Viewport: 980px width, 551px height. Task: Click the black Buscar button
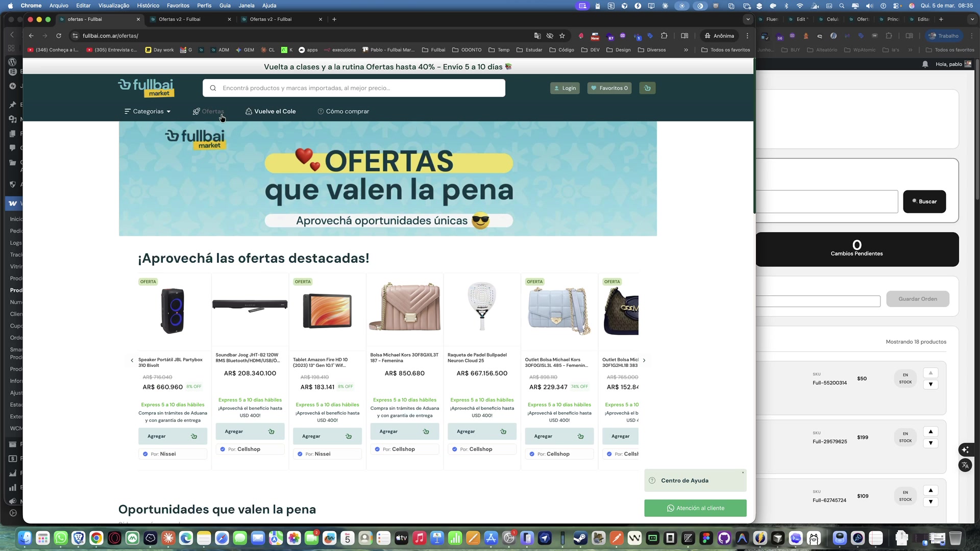click(x=924, y=202)
